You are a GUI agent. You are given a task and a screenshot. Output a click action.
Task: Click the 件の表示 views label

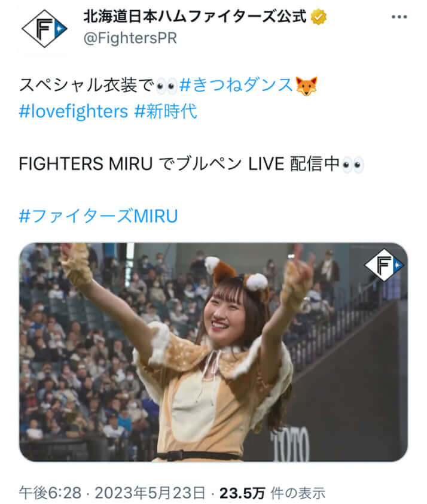(x=298, y=493)
